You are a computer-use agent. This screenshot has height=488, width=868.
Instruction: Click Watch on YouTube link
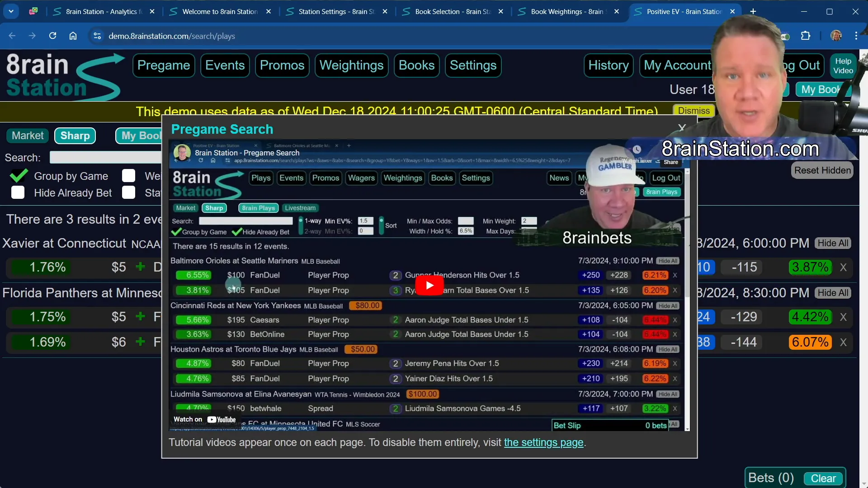205,419
